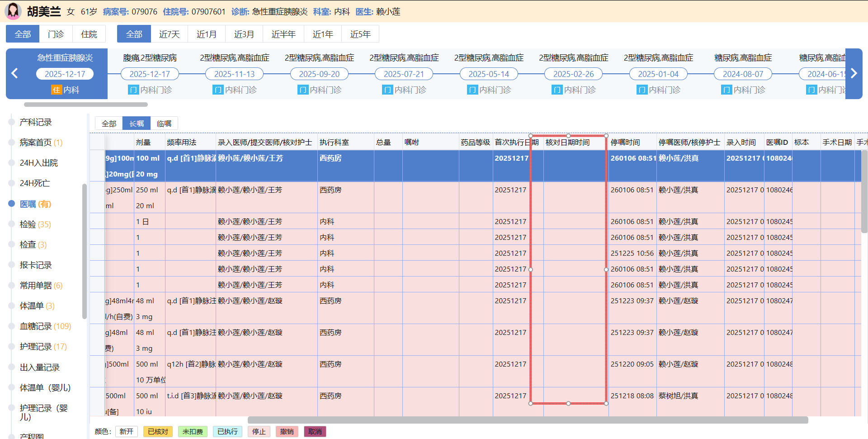Switch to the 临嘱 temporary orders tab
Screen dimensions: 868x439
(164, 124)
